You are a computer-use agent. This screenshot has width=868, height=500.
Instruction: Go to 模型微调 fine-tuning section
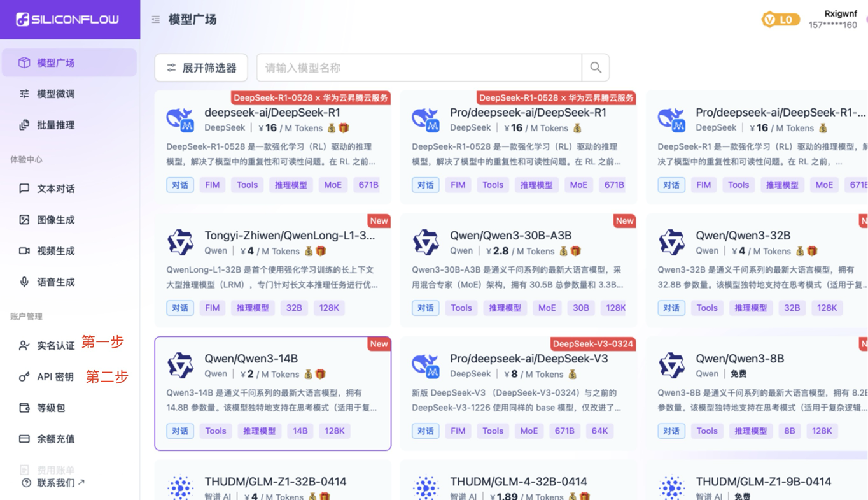coord(57,94)
